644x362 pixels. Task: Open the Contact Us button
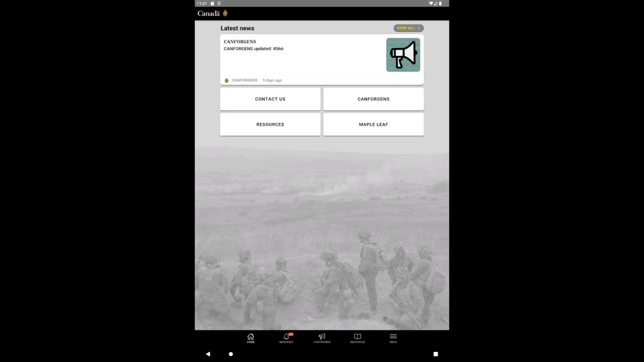[270, 99]
